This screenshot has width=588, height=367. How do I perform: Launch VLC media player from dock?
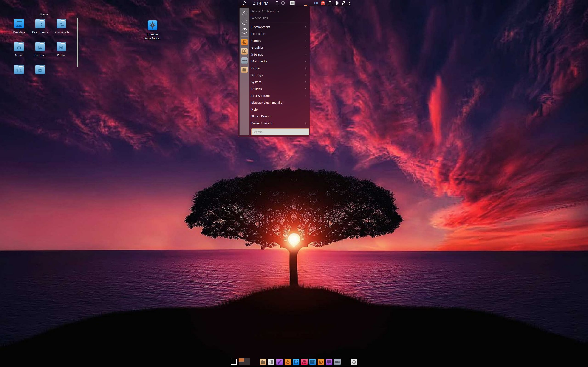[x=288, y=362]
